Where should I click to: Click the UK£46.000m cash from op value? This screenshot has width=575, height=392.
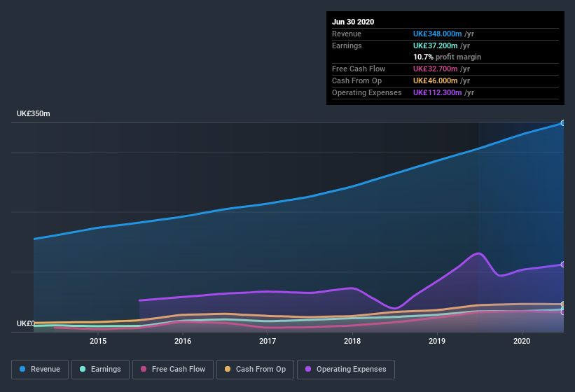[436, 80]
